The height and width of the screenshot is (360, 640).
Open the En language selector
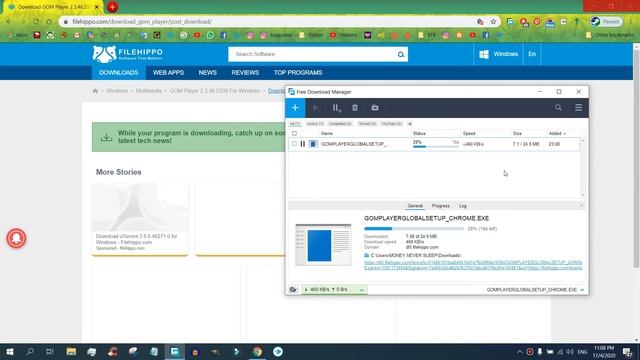click(x=532, y=54)
